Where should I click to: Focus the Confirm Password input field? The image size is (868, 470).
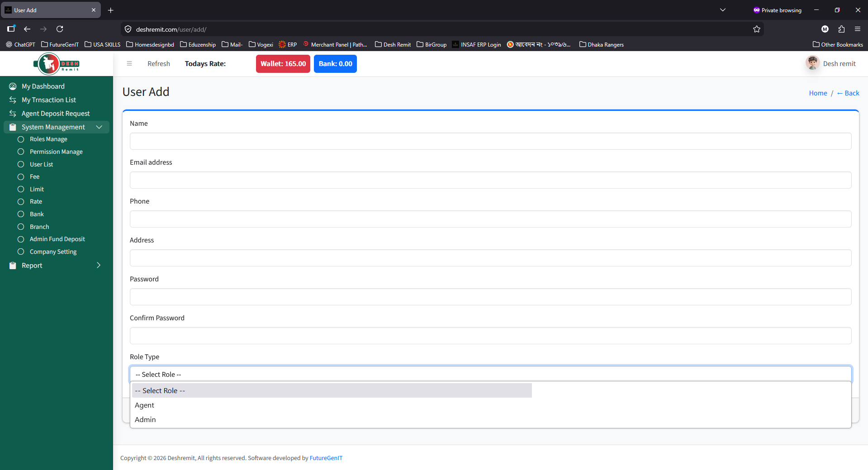point(490,336)
